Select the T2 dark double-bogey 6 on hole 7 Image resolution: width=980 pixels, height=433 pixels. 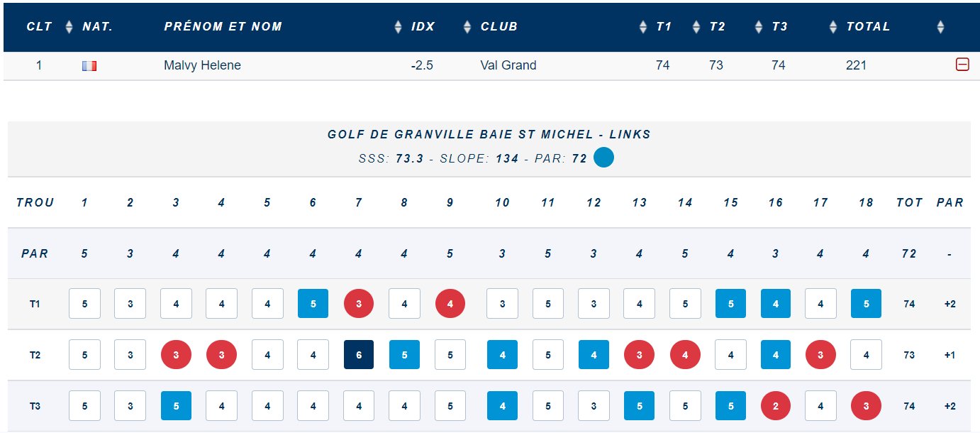[359, 355]
